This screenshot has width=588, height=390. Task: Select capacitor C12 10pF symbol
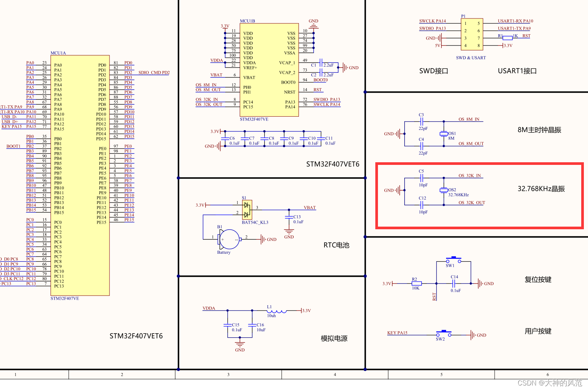[422, 205]
